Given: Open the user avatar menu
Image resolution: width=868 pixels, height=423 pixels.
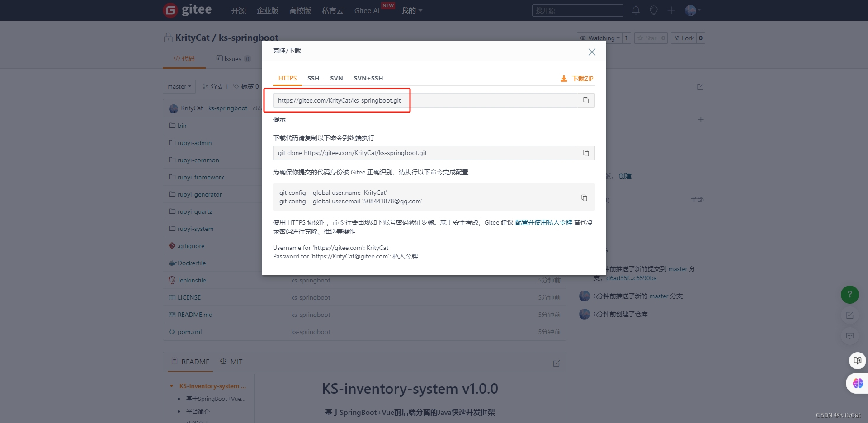Looking at the screenshot, I should (x=692, y=10).
